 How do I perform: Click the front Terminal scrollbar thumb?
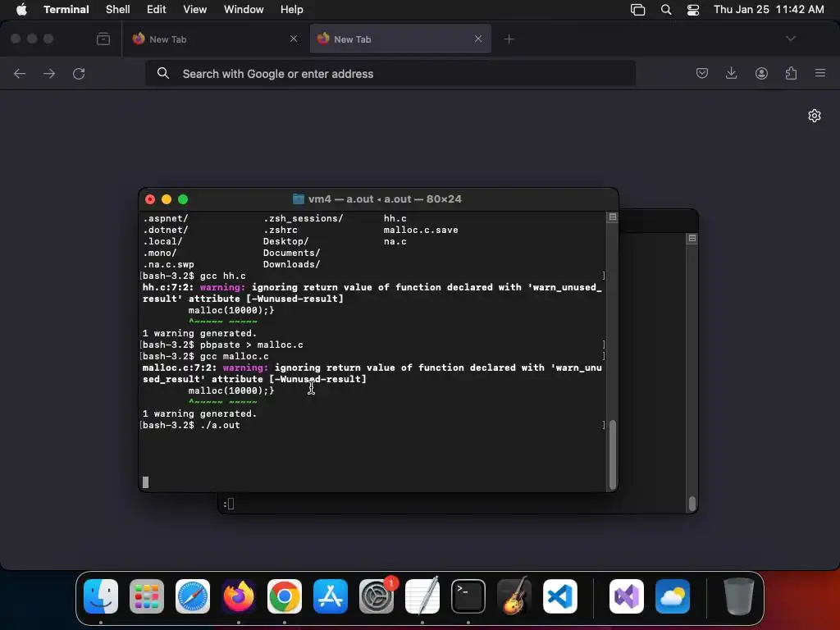612,454
